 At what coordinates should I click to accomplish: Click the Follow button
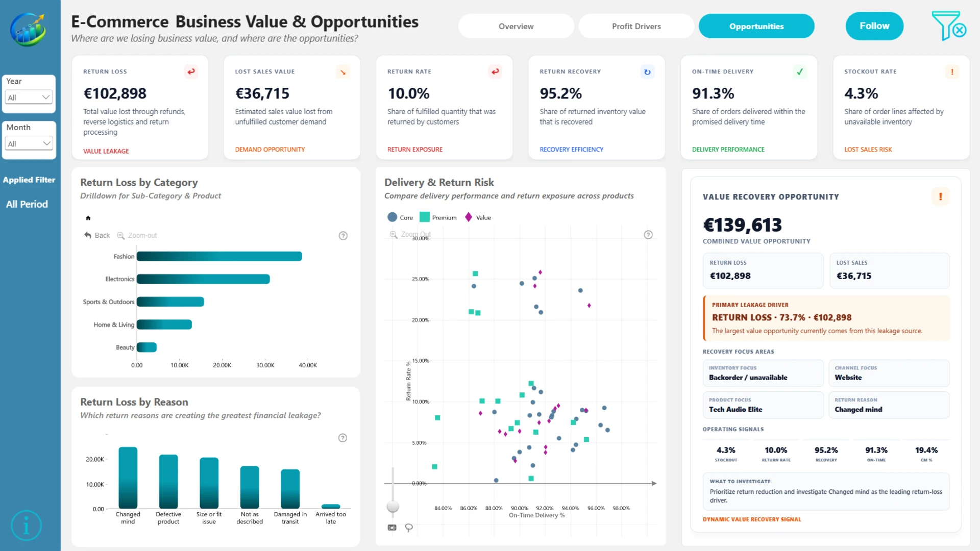[874, 26]
